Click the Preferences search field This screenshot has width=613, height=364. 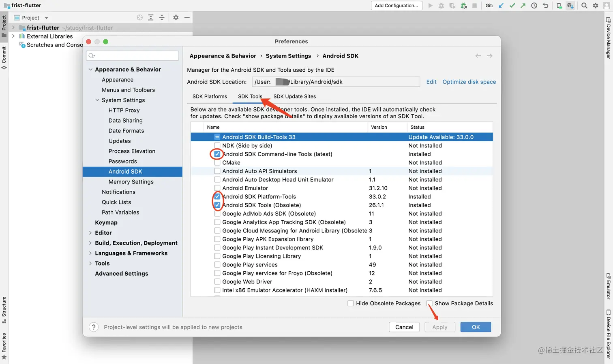133,56
